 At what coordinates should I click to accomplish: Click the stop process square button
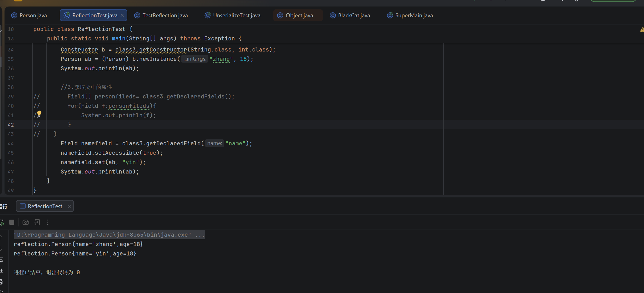click(12, 222)
